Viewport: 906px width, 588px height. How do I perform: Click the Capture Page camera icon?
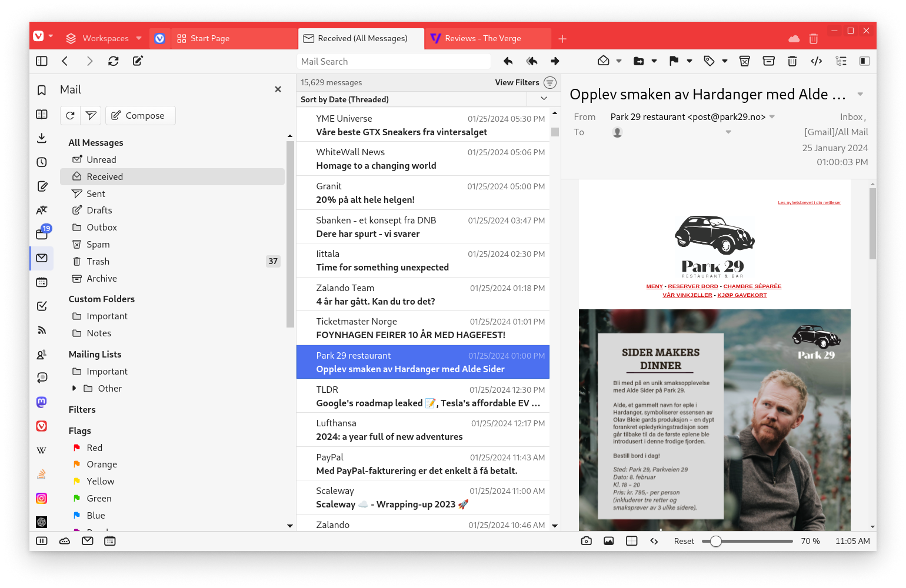[x=586, y=541]
